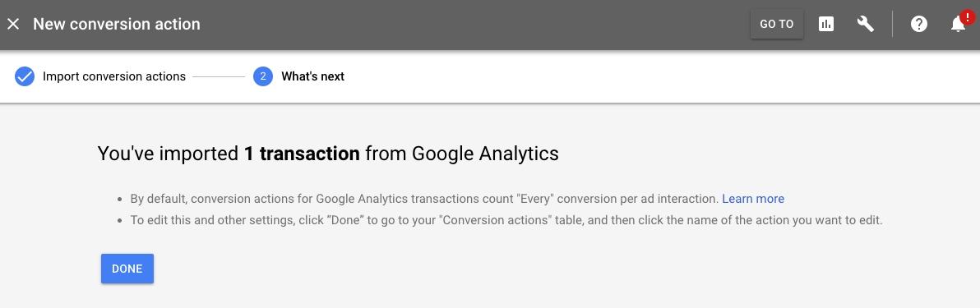The width and height of the screenshot is (980, 308).
Task: Select the What's next step label
Action: pyautogui.click(x=312, y=77)
